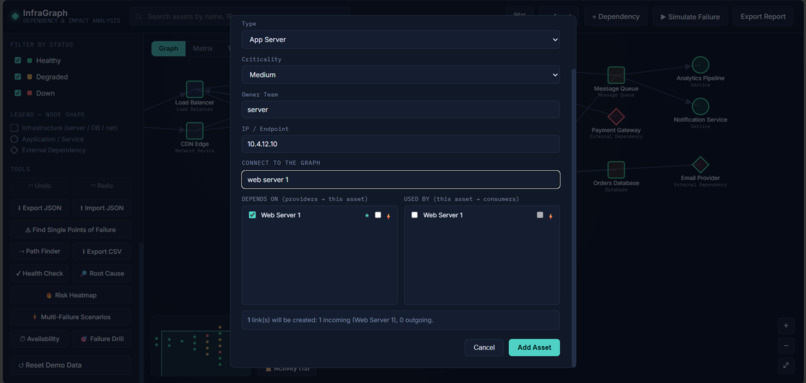The image size is (806, 383).
Task: Click the '1 link(s) will be created' summary text
Action: click(x=340, y=320)
